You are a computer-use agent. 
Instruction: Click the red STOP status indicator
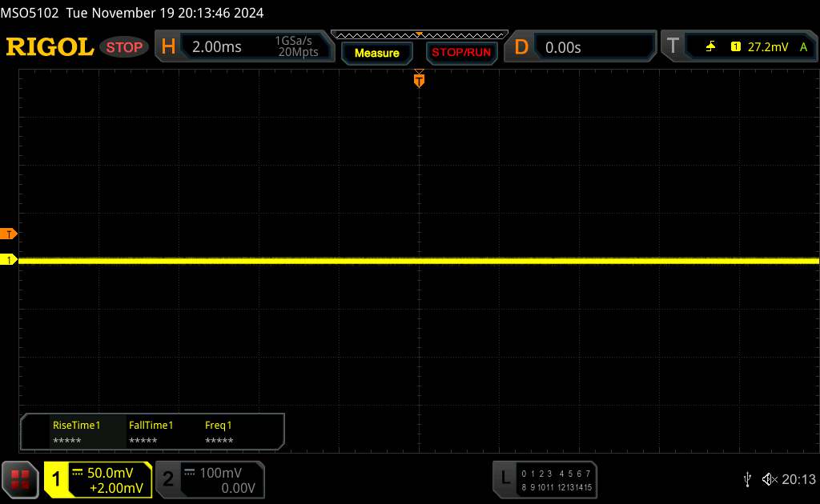coord(124,47)
